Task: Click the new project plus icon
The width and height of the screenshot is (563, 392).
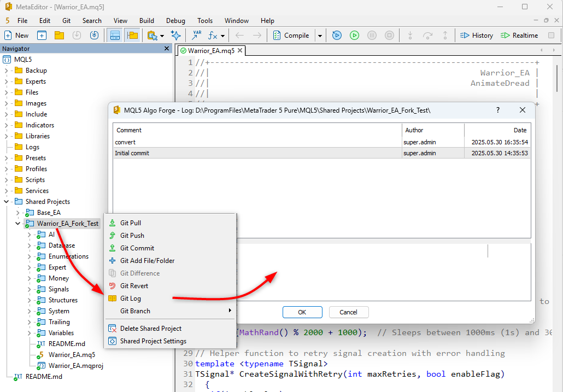Action: point(42,35)
